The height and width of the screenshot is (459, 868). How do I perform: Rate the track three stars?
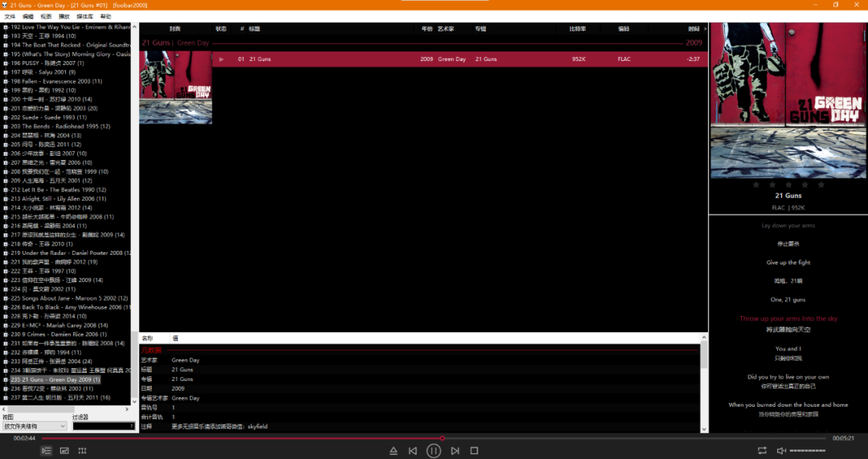click(x=788, y=185)
